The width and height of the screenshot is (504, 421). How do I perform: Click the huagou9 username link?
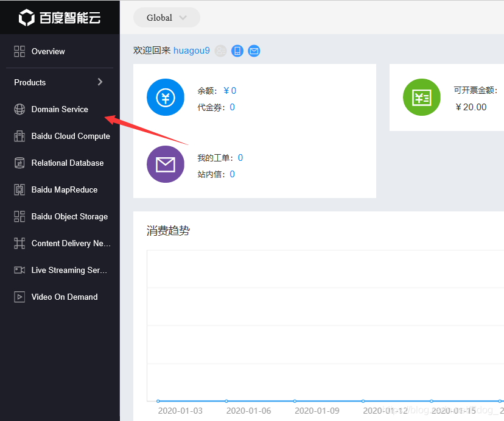pos(192,51)
